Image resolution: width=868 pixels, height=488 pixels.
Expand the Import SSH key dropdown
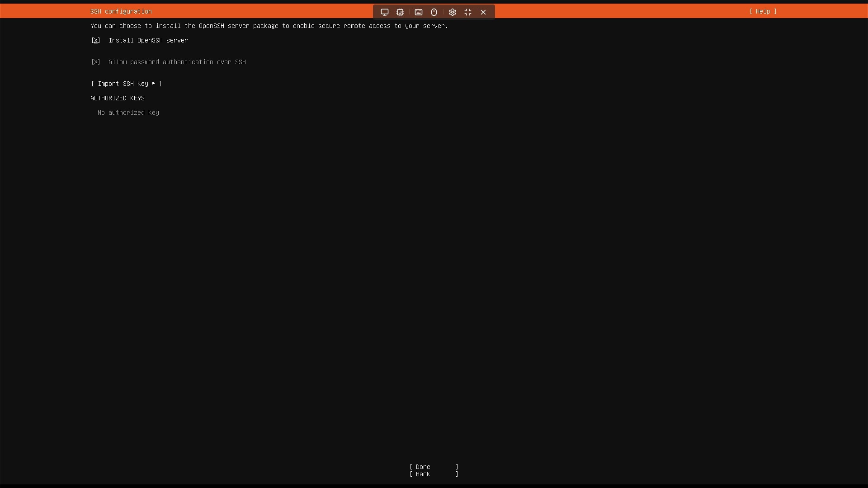(126, 84)
